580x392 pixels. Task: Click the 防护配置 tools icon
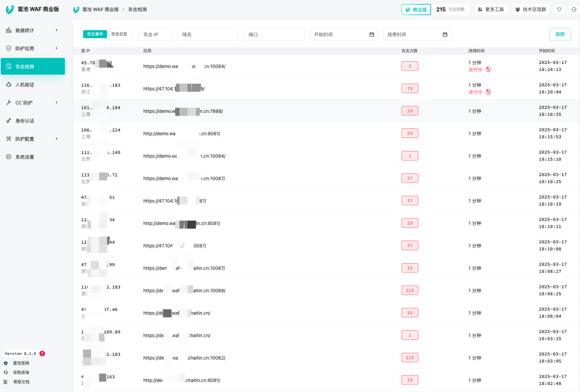(x=9, y=139)
